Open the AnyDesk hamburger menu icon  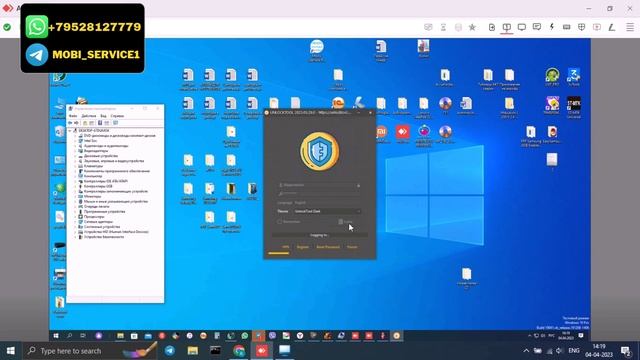pos(630,27)
